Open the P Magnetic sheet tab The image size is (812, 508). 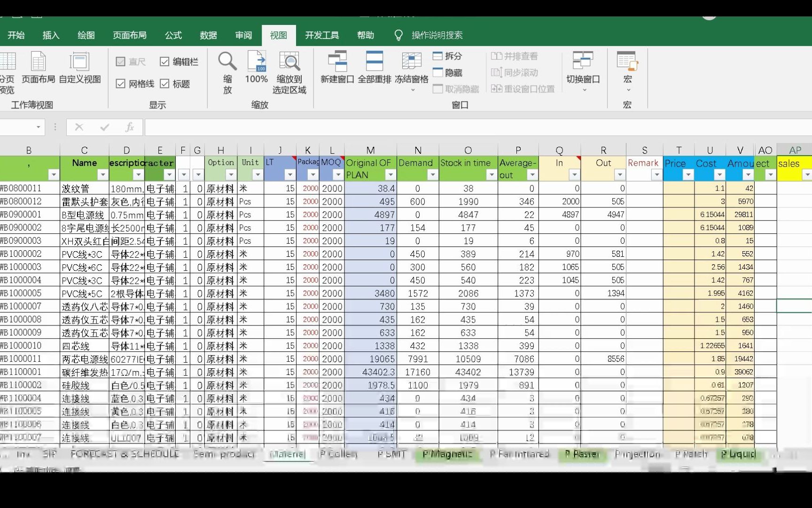447,454
